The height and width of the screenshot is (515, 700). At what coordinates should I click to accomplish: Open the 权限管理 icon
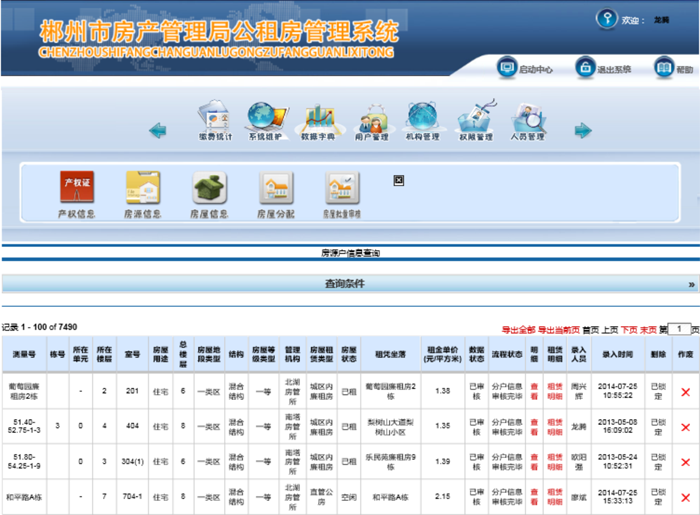pos(475,117)
